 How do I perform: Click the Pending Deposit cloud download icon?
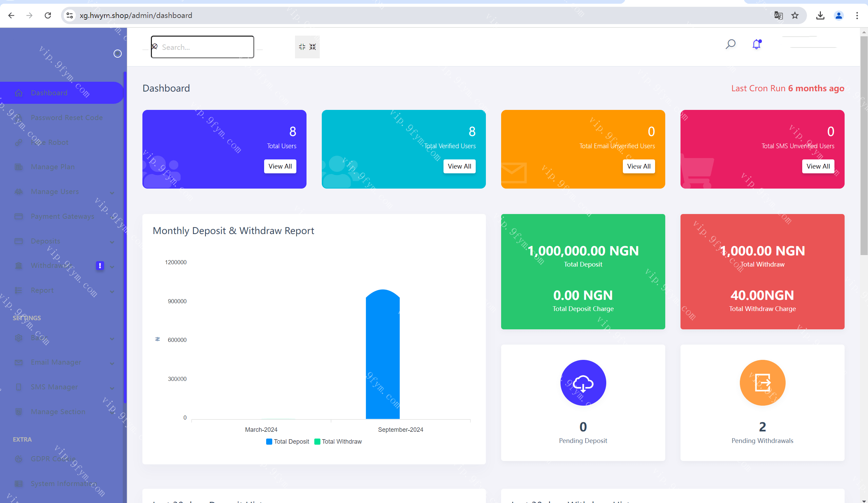point(583,383)
